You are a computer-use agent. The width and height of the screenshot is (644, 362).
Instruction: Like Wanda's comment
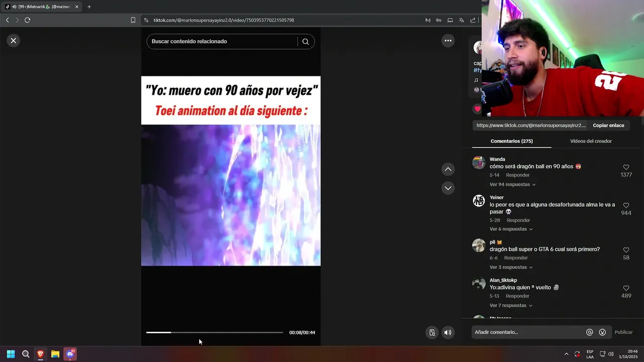click(626, 167)
